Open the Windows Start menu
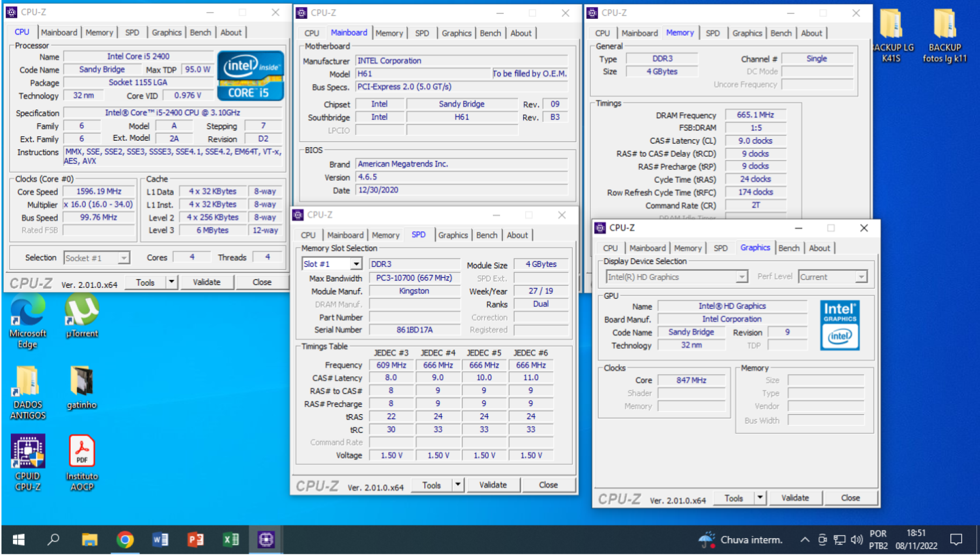The height and width of the screenshot is (557, 980). pyautogui.click(x=19, y=540)
